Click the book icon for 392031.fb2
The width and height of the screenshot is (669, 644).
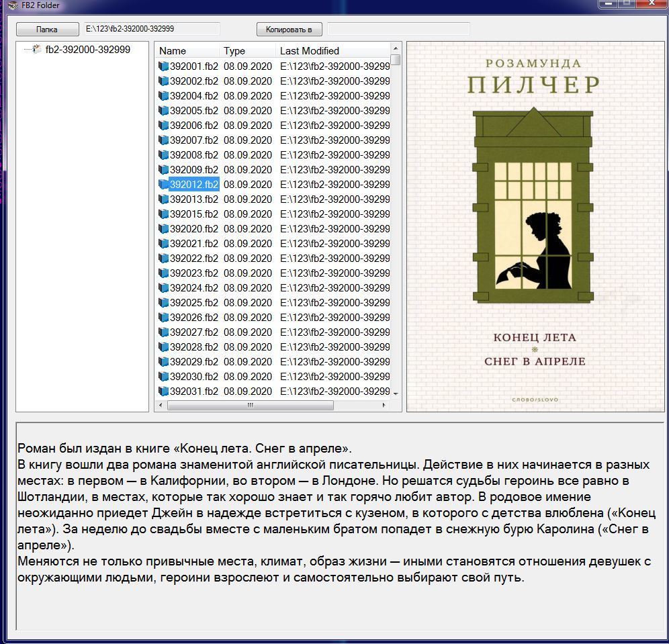click(x=163, y=392)
